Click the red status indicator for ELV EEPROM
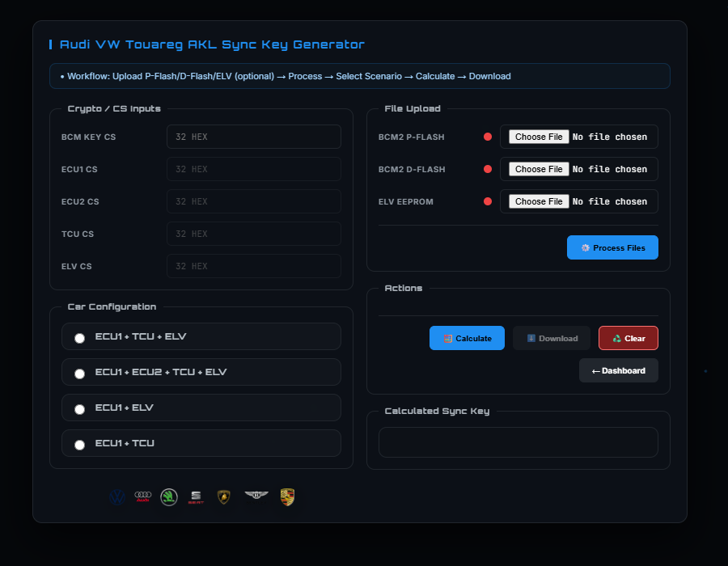The height and width of the screenshot is (566, 728). click(488, 201)
